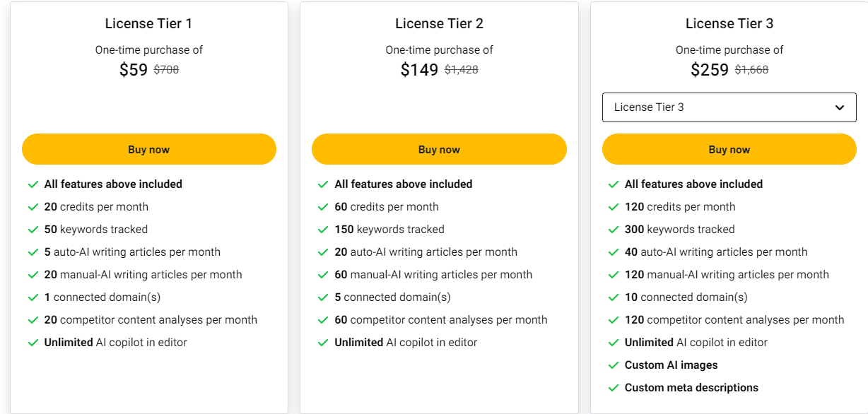This screenshot has width=868, height=414.
Task: Click the 'License Tier 2' card heading
Action: [439, 23]
